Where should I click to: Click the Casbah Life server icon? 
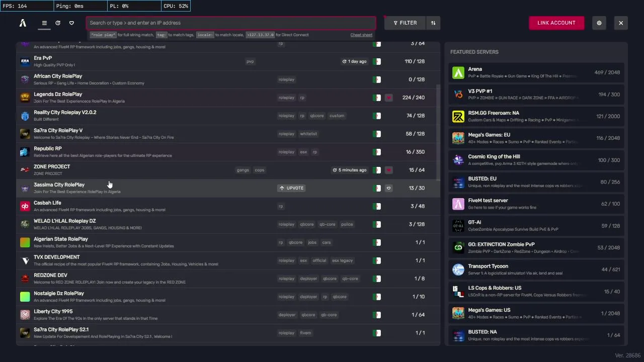click(25, 206)
